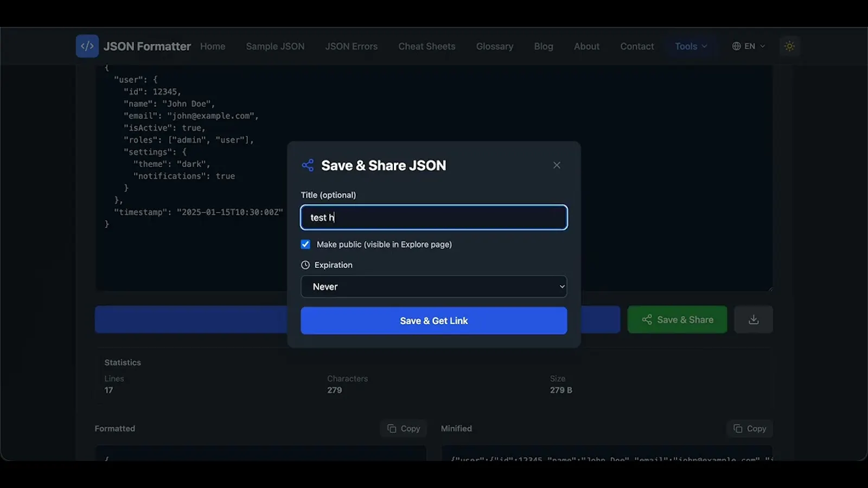
Task: Click the download icon button
Action: pos(754,319)
